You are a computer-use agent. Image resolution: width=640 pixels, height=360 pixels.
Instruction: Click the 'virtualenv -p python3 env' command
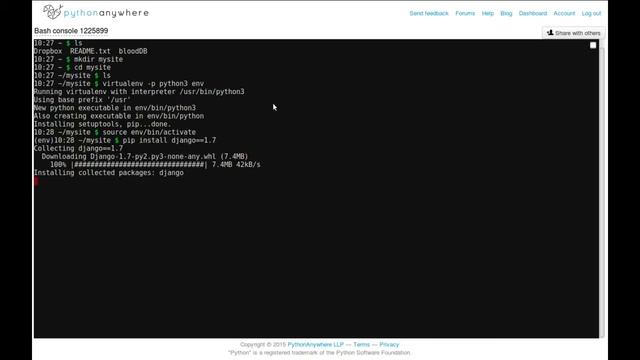153,83
